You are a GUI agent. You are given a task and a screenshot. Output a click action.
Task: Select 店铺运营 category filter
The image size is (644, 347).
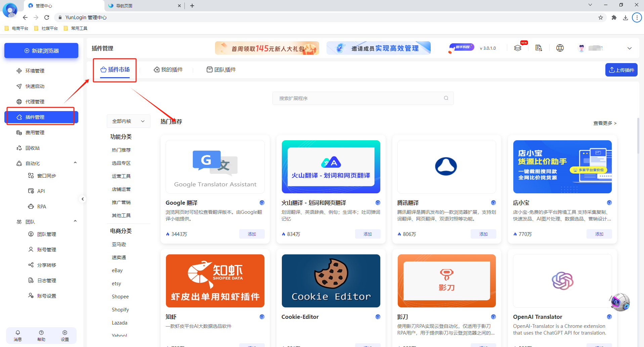pyautogui.click(x=121, y=189)
